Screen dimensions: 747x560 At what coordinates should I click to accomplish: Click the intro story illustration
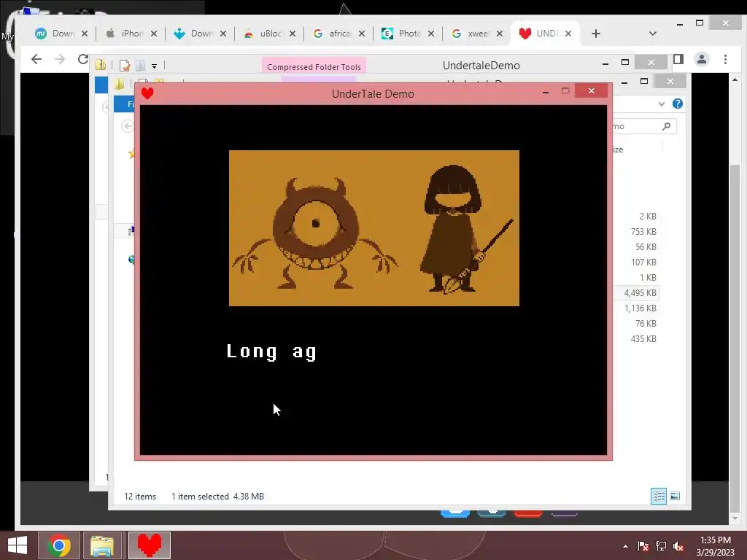374,228
